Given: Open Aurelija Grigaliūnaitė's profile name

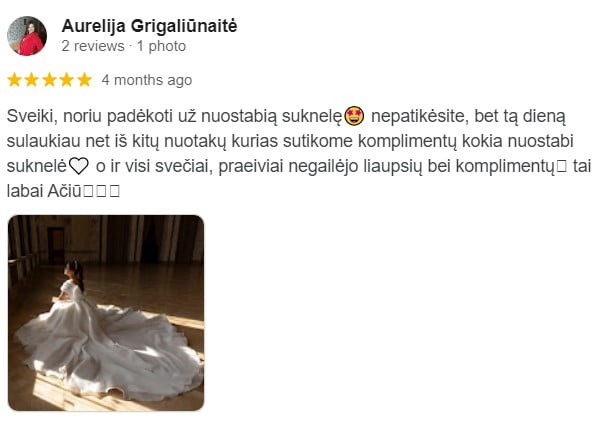Looking at the screenshot, I should pyautogui.click(x=149, y=26).
